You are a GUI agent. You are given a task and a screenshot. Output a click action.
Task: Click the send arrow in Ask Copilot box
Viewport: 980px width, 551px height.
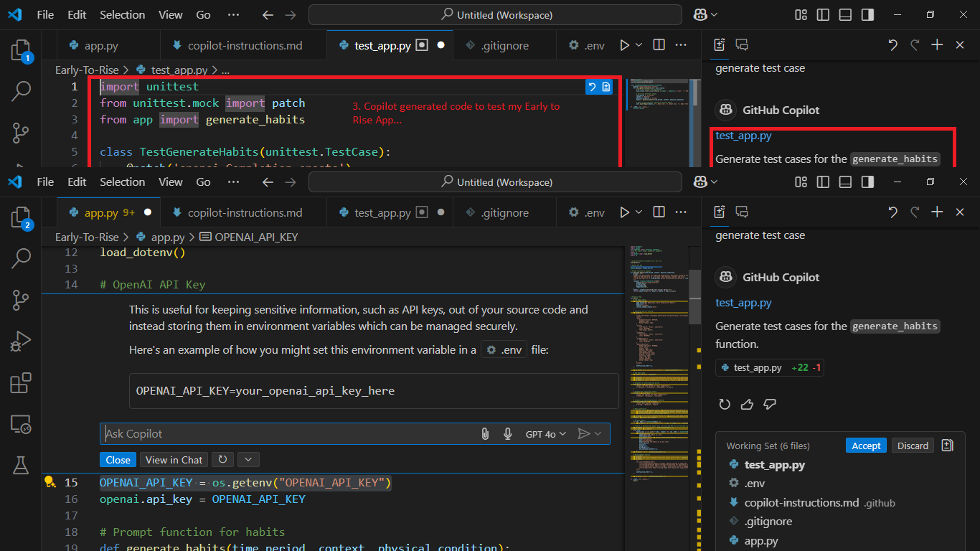tap(584, 433)
